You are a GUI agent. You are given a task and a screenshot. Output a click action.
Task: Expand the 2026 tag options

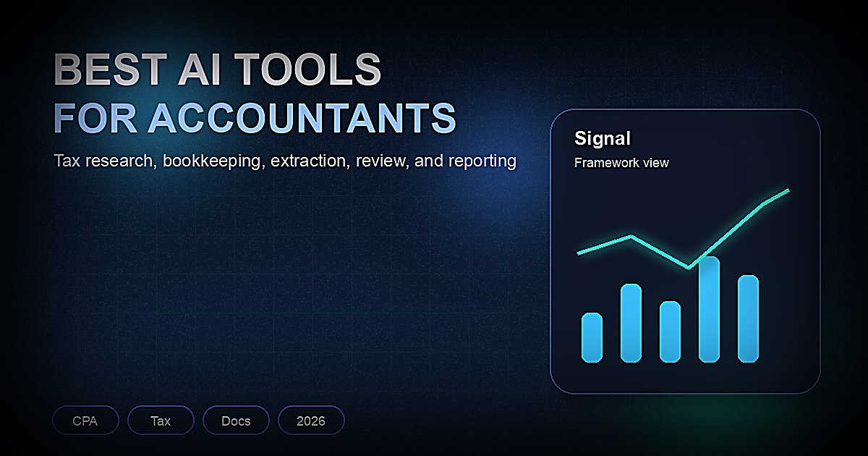click(311, 421)
